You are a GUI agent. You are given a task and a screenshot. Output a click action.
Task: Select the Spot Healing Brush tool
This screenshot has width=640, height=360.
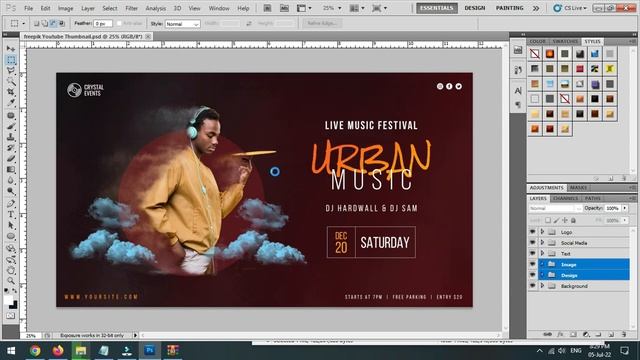[11, 116]
